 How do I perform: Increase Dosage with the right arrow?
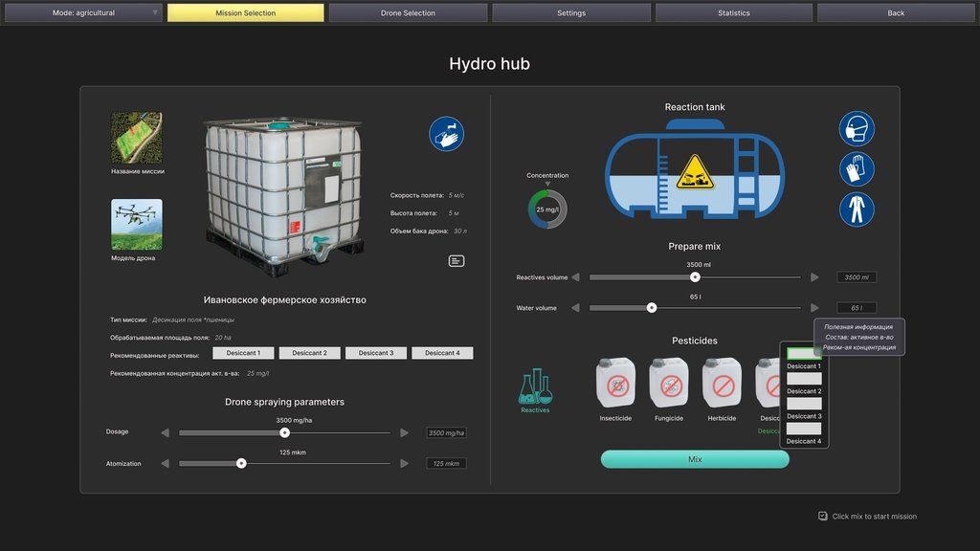(x=404, y=433)
